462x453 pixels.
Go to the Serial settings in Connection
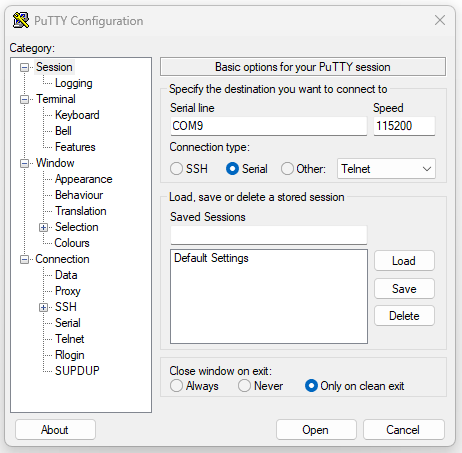(68, 323)
